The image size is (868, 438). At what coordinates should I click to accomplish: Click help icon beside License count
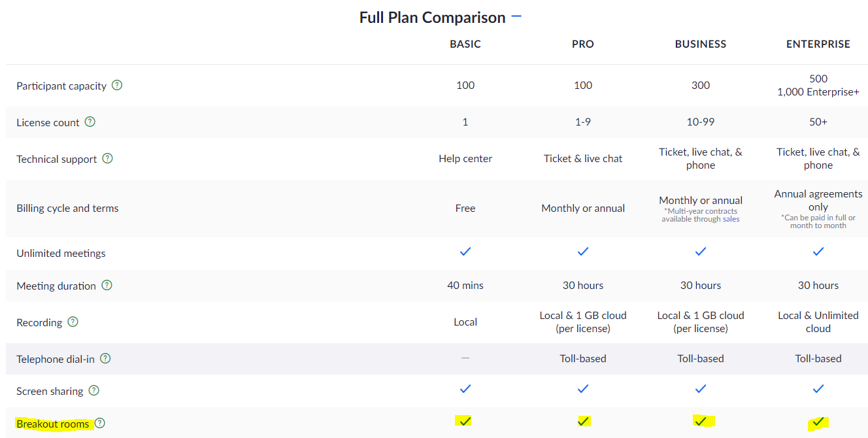[90, 122]
